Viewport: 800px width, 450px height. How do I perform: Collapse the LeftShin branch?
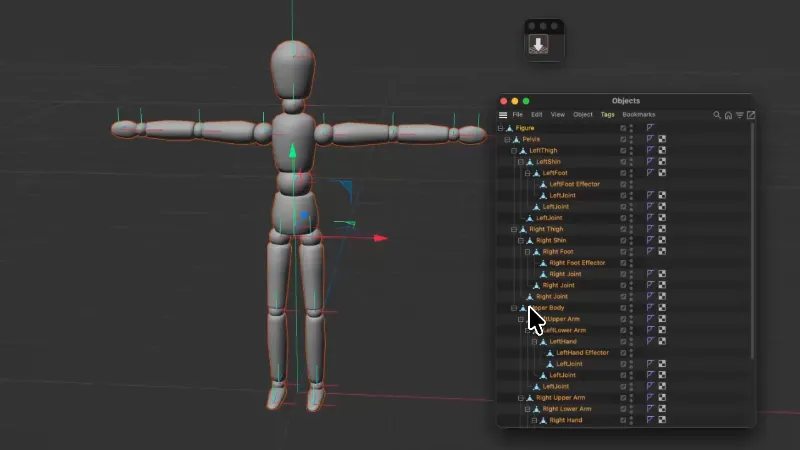pos(521,162)
